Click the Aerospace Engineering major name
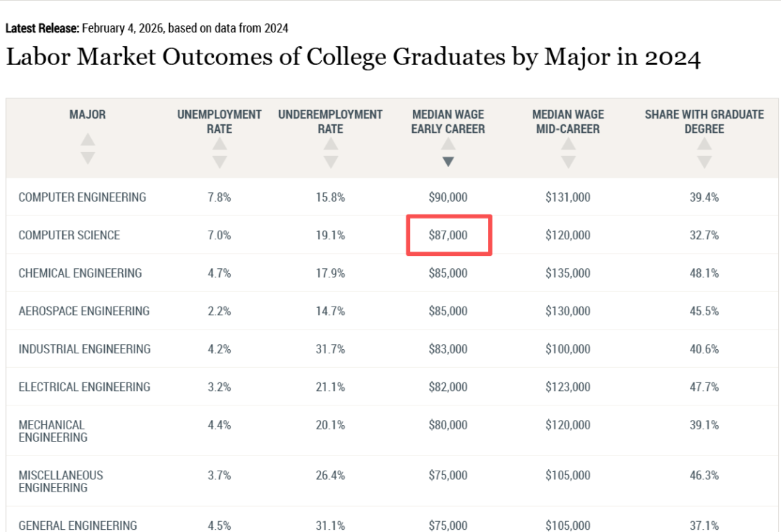The height and width of the screenshot is (532, 781). click(x=84, y=311)
